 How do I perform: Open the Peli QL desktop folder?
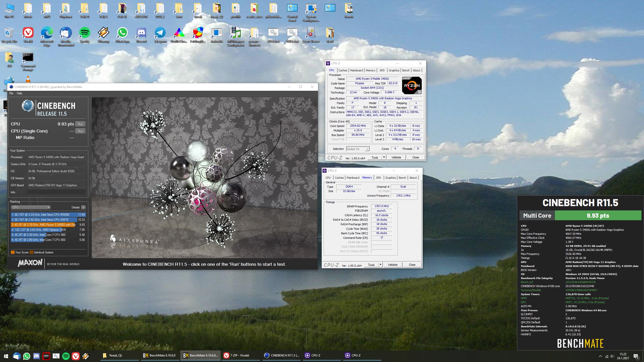coord(122,11)
